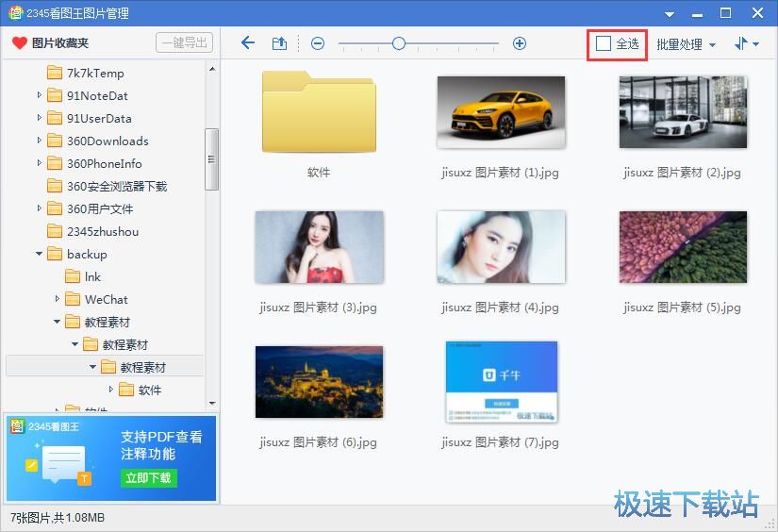This screenshot has width=778, height=532.
Task: Expand the 360Downloads folder
Action: point(40,140)
